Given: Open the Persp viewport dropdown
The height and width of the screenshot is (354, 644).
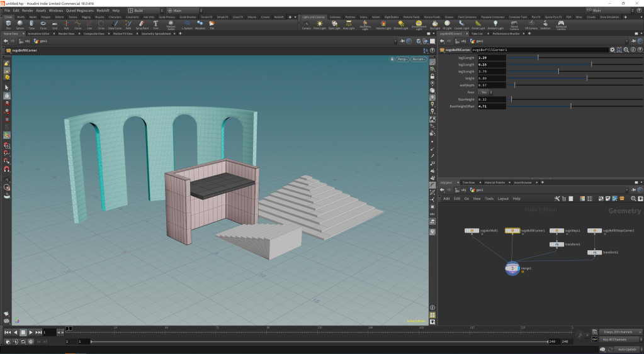Looking at the screenshot, I should coord(402,59).
